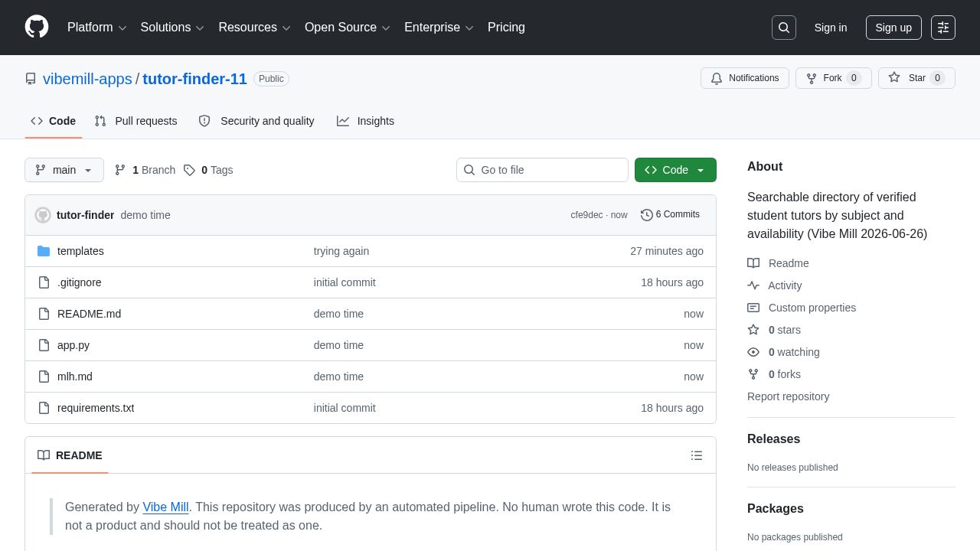Open the appearance settings icon button
980x551 pixels.
[943, 28]
